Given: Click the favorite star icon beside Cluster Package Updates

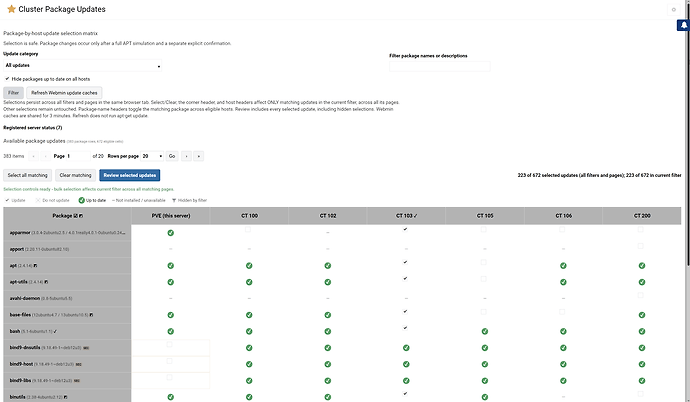Looking at the screenshot, I should [11, 9].
